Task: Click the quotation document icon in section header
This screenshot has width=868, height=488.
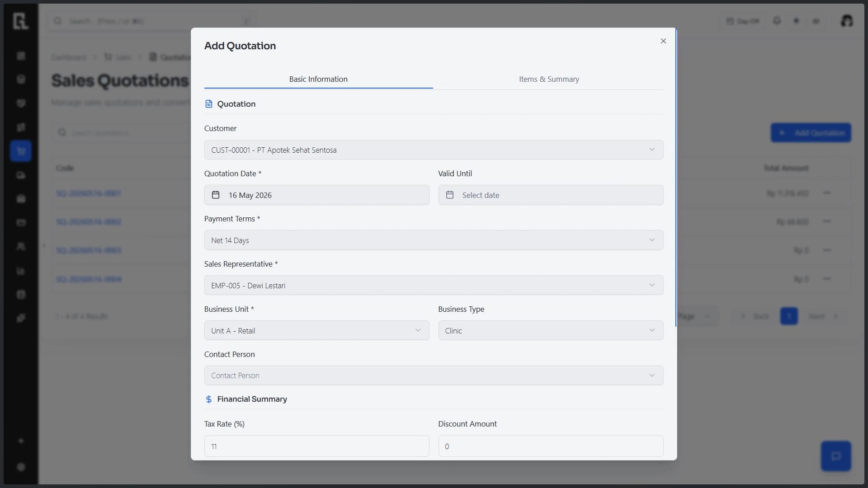Action: [208, 104]
